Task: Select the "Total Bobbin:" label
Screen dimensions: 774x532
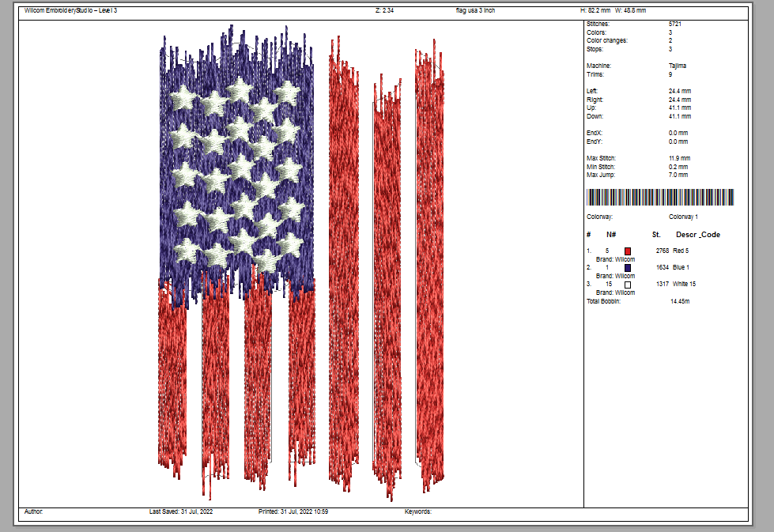Action: click(x=603, y=301)
